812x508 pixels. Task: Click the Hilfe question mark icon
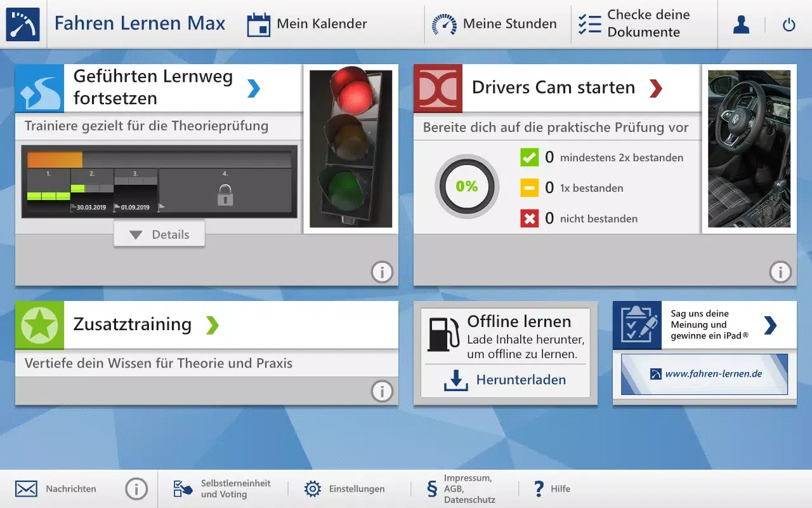[x=539, y=489]
